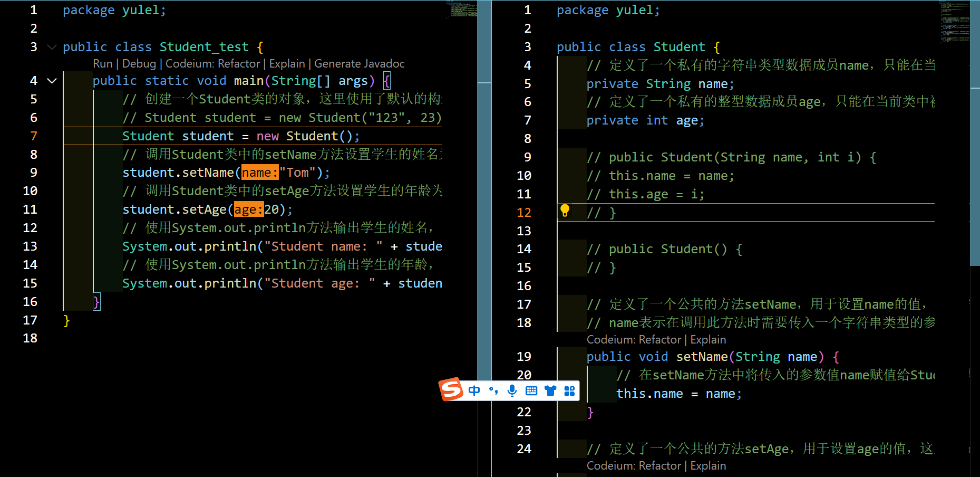The width and height of the screenshot is (980, 477).
Task: Click Explain CodeLens above main method
Action: click(287, 64)
